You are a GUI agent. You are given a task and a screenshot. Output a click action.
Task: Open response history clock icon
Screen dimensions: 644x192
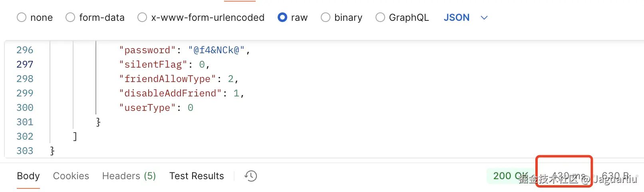pos(251,176)
